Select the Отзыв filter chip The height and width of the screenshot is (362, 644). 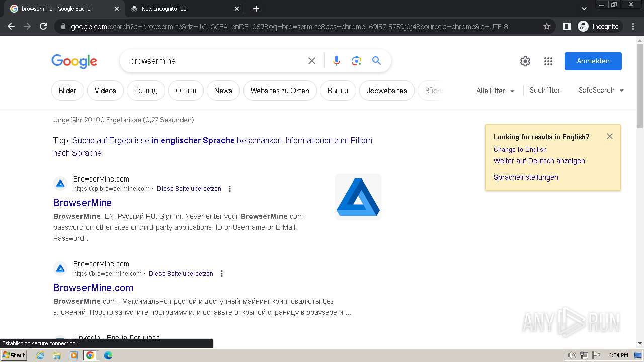click(x=186, y=90)
